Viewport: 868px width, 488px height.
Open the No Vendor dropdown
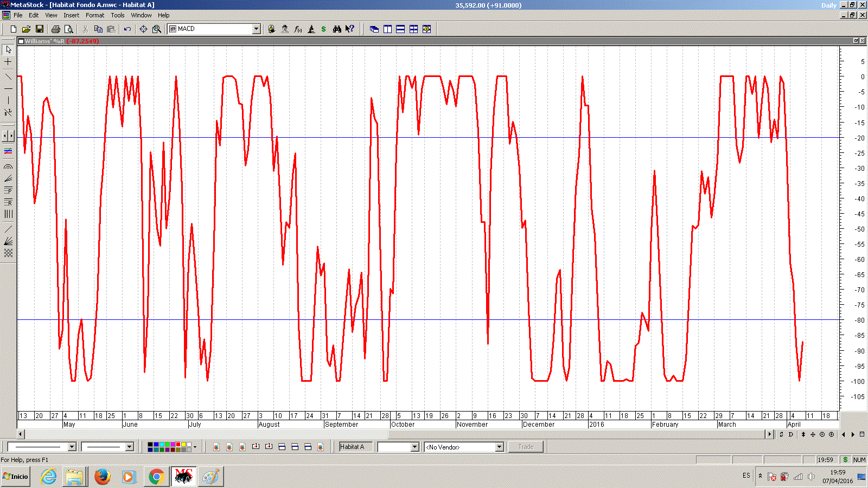500,447
